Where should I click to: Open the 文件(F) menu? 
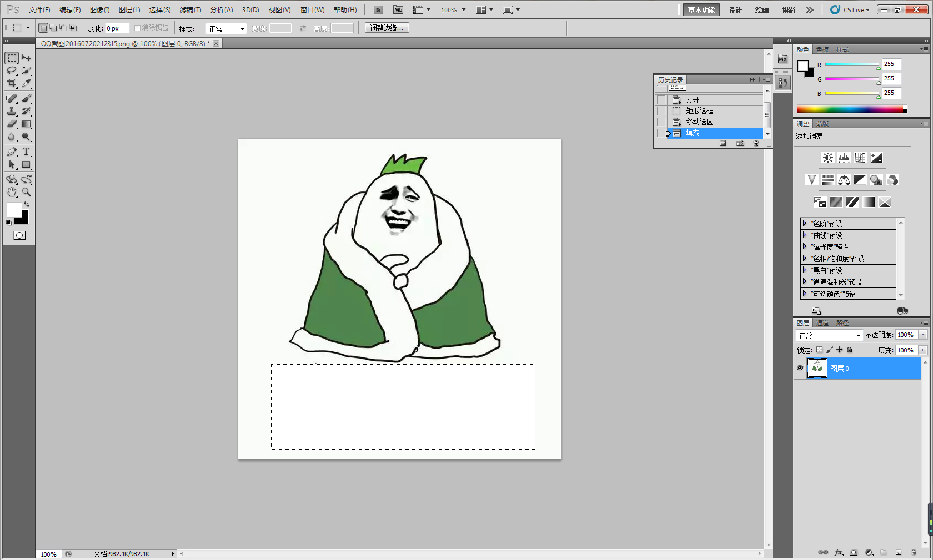point(39,10)
